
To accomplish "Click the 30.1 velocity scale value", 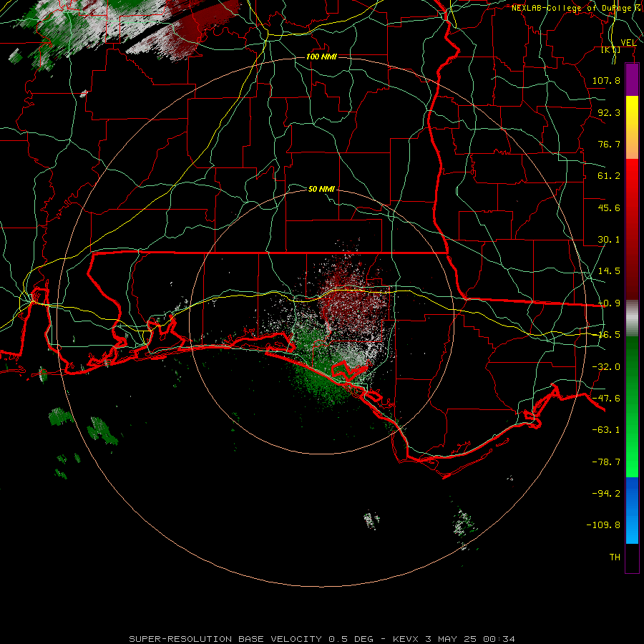I will pyautogui.click(x=609, y=240).
